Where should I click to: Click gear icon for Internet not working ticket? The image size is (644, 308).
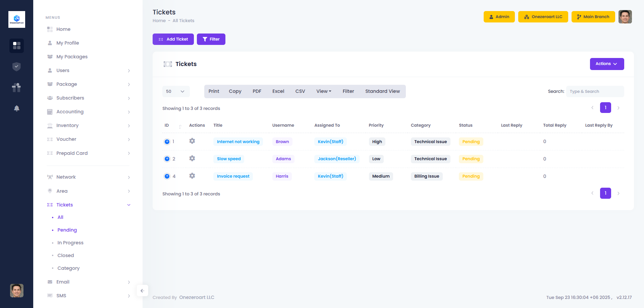point(192,141)
